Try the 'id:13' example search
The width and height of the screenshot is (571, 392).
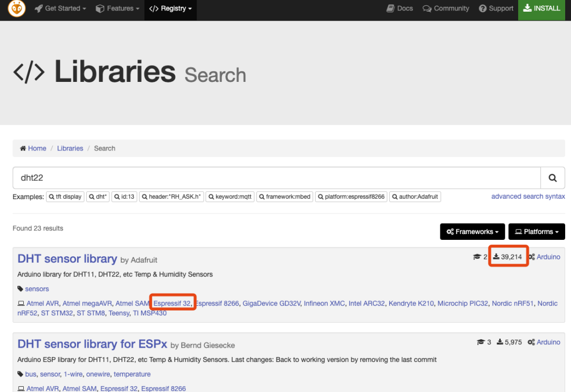pyautogui.click(x=124, y=197)
